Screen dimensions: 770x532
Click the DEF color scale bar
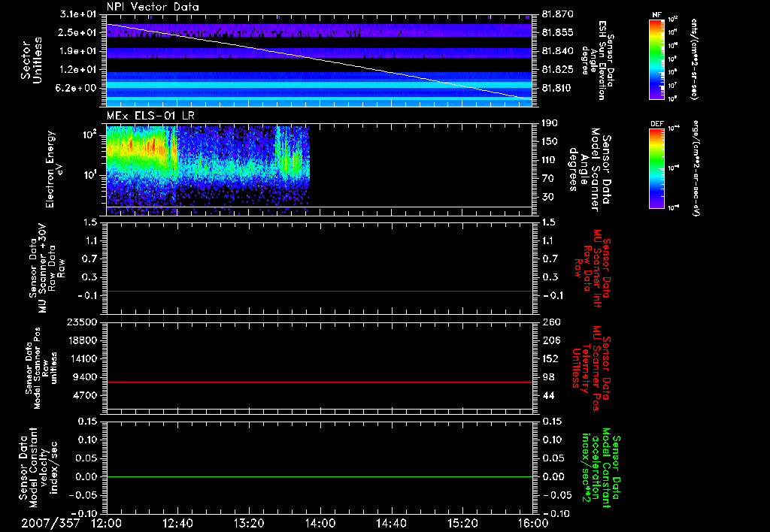point(656,167)
